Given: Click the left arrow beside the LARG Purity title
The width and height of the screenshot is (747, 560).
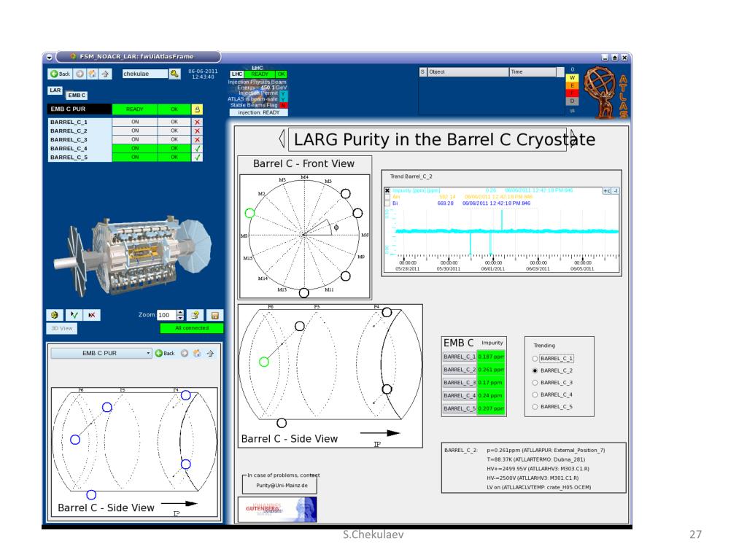Looking at the screenshot, I should pos(282,139).
